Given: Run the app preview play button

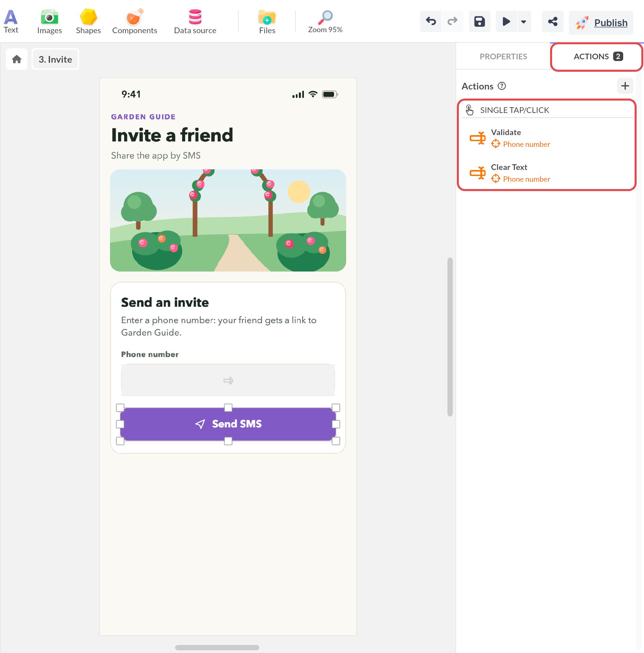Looking at the screenshot, I should pos(506,22).
